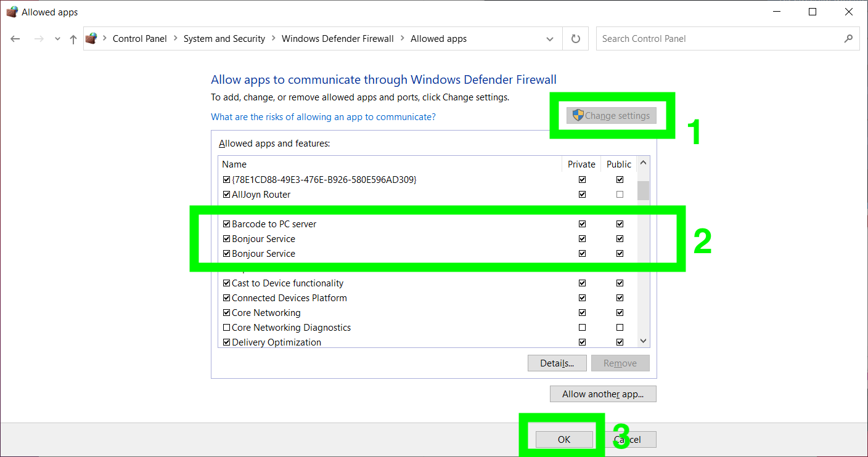Click the Search Control Panel field
The height and width of the screenshot is (457, 868).
click(727, 39)
